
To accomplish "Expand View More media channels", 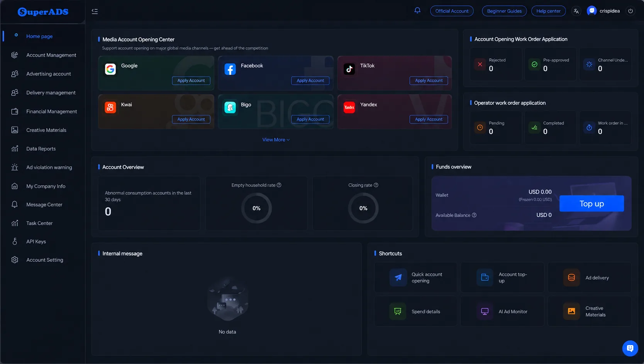I will coord(276,140).
